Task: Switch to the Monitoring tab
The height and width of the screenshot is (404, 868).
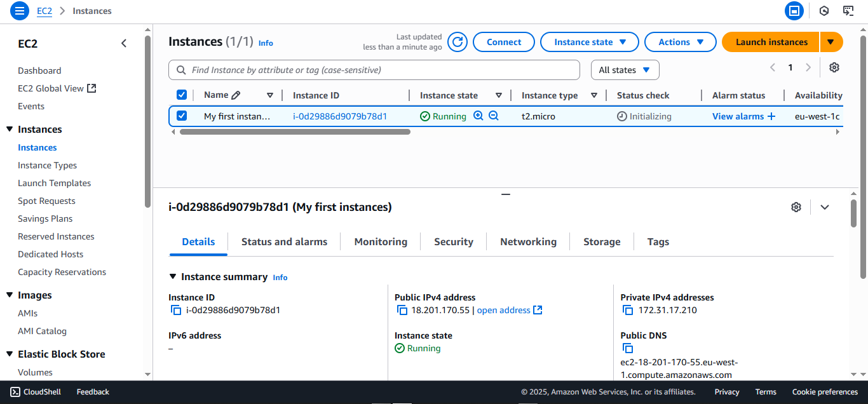Action: point(380,241)
